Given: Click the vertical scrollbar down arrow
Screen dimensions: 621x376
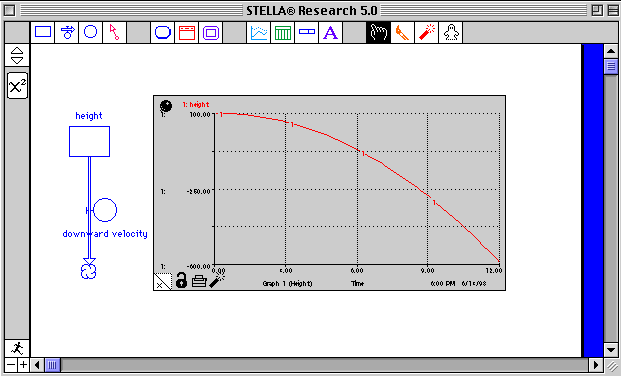Looking at the screenshot, I should [611, 349].
